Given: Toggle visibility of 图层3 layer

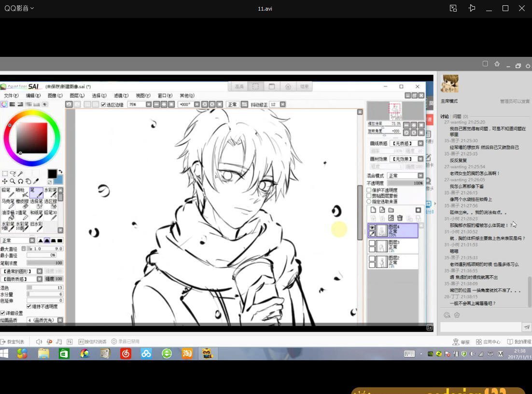Looking at the screenshot, I should click(x=372, y=243).
